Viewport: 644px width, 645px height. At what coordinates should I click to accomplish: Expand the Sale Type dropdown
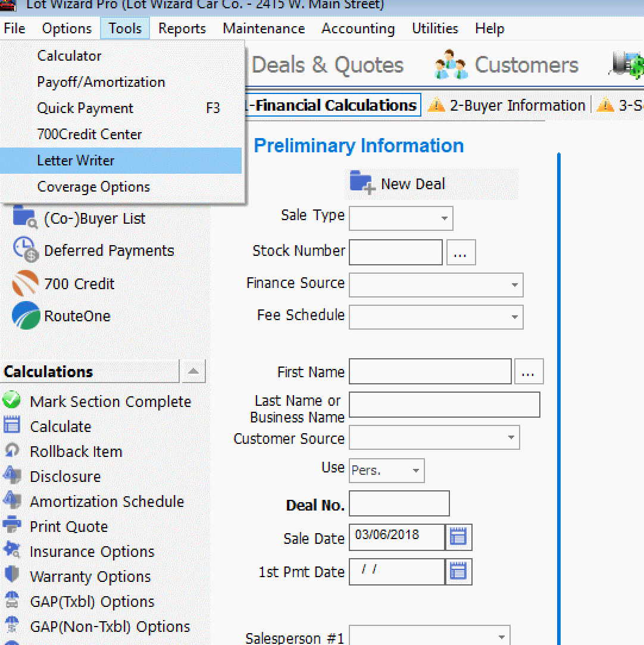click(x=444, y=218)
